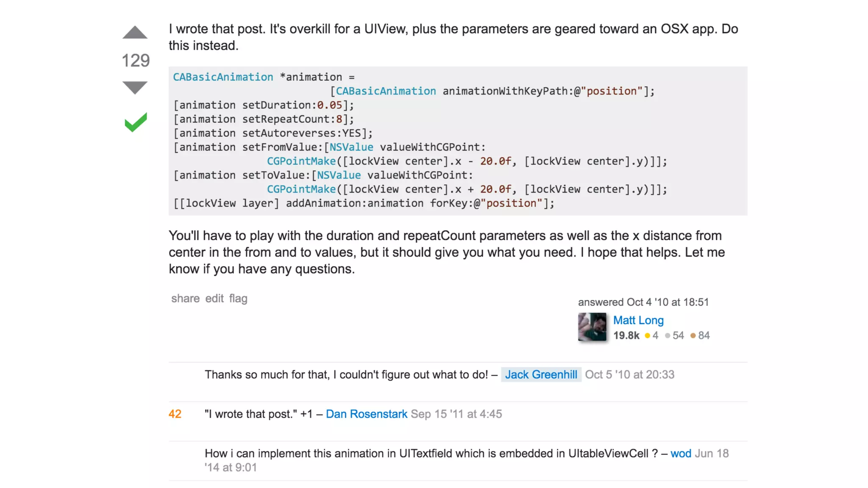The width and height of the screenshot is (868, 488).
Task: Open Dan Rosenstark's profile link
Action: click(366, 414)
